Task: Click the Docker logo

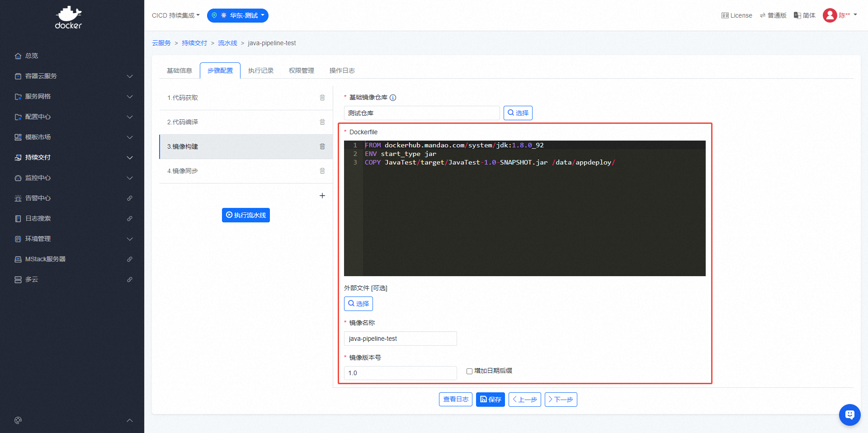Action: pyautogui.click(x=68, y=18)
